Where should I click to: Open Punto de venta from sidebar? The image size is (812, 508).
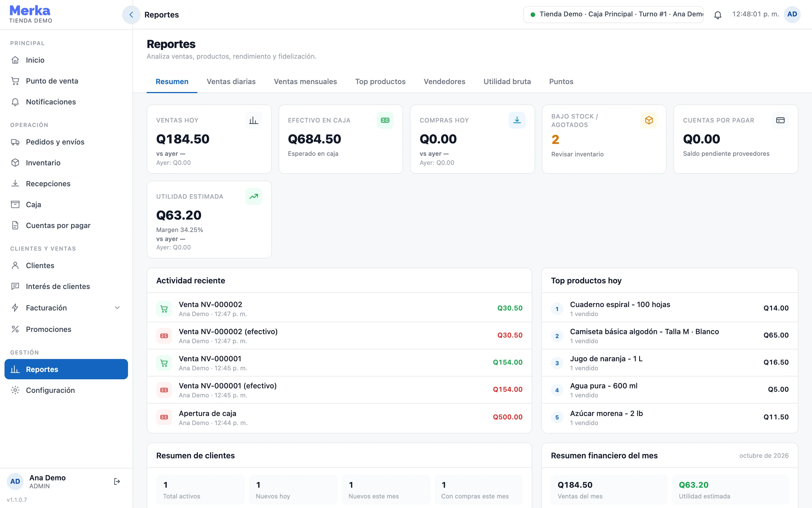pos(66,81)
